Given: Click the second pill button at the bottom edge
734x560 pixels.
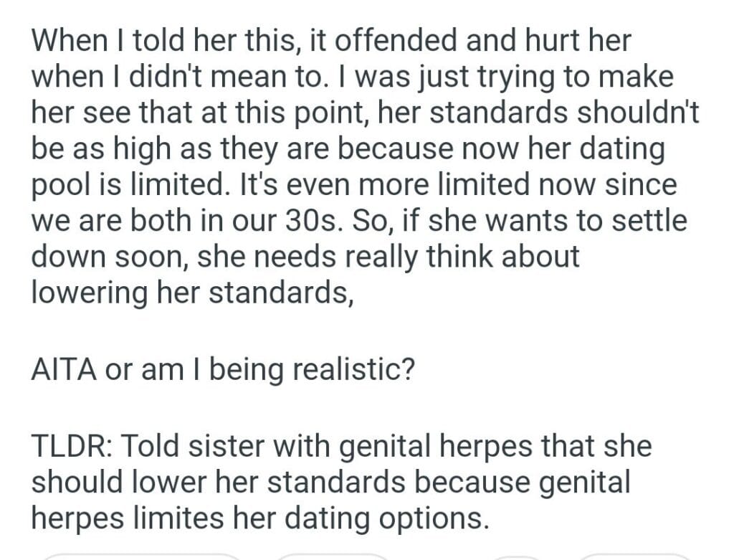Looking at the screenshot, I should [332, 556].
